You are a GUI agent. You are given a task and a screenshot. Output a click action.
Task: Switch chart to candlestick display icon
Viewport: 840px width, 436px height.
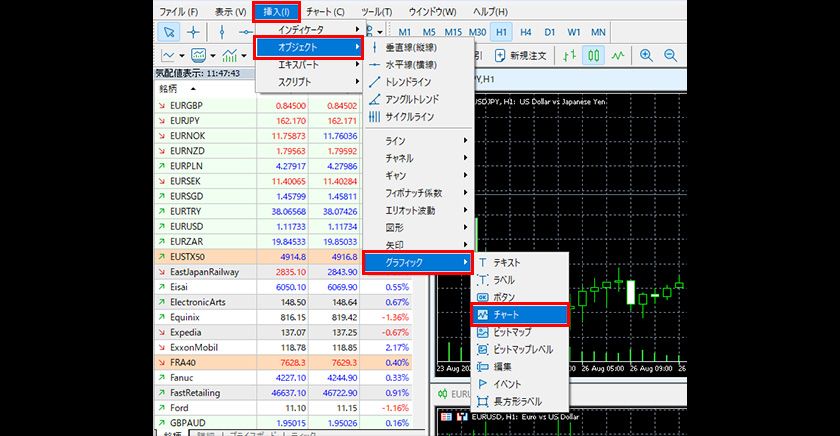(x=595, y=56)
